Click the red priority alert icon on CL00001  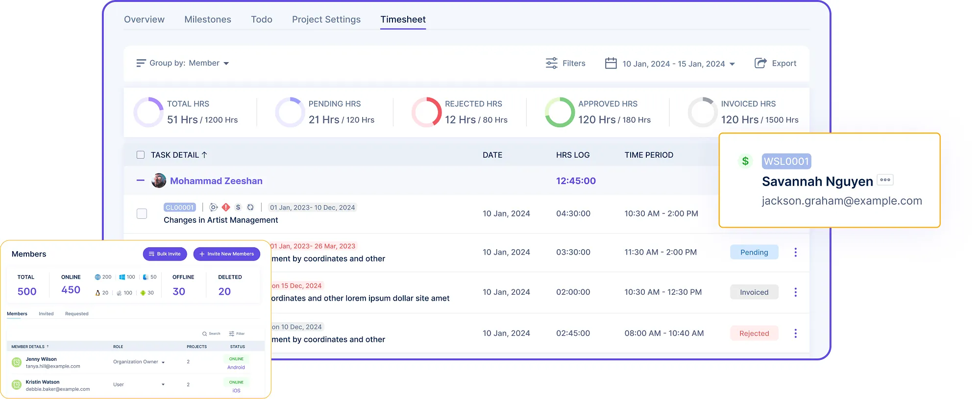226,208
